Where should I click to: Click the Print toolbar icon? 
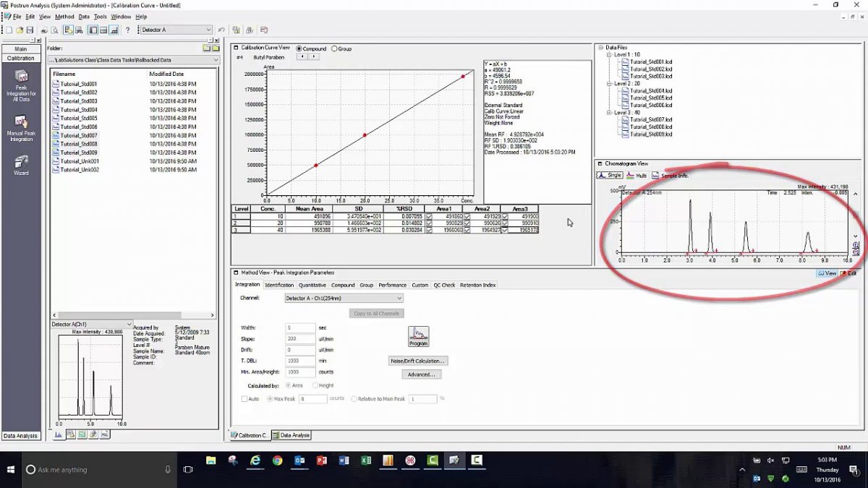tap(44, 30)
